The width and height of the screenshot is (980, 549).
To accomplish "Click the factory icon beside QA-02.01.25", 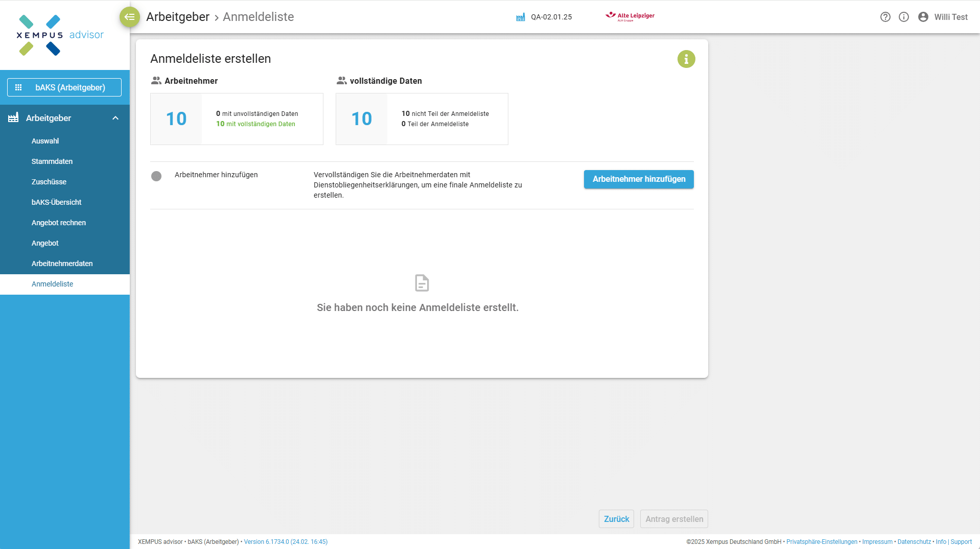I will point(520,17).
